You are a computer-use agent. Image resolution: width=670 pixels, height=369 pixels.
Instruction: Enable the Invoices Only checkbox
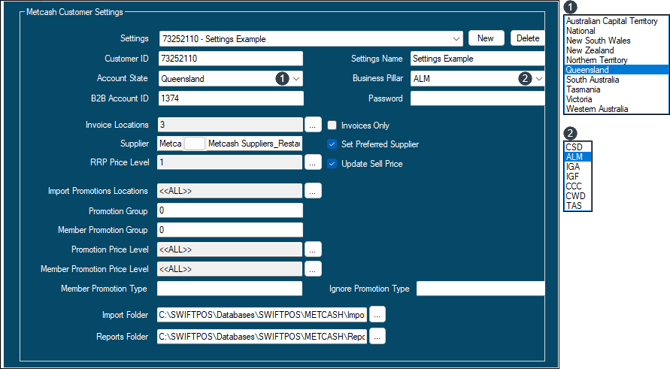coord(332,125)
